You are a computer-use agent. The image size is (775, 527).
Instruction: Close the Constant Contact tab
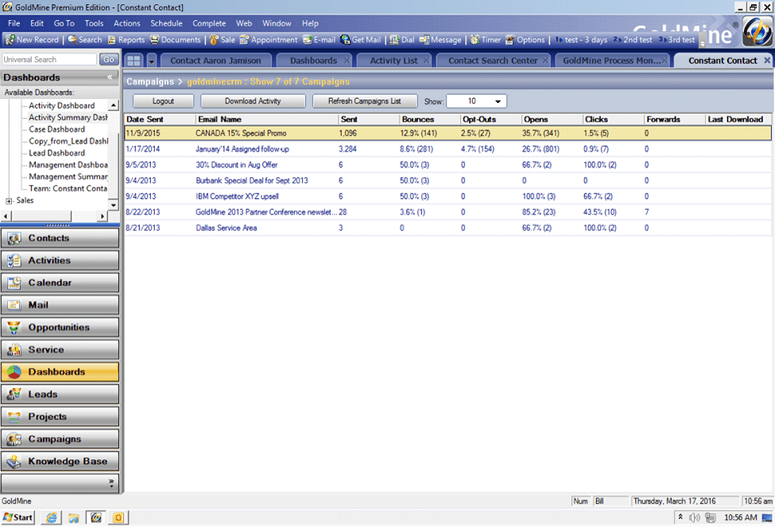[767, 60]
